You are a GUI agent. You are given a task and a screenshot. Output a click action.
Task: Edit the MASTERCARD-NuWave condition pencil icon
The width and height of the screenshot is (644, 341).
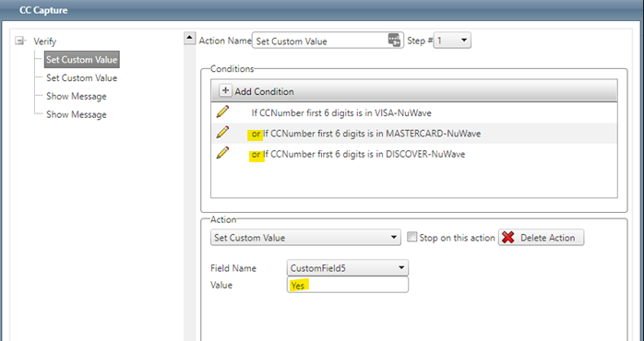[x=222, y=132]
